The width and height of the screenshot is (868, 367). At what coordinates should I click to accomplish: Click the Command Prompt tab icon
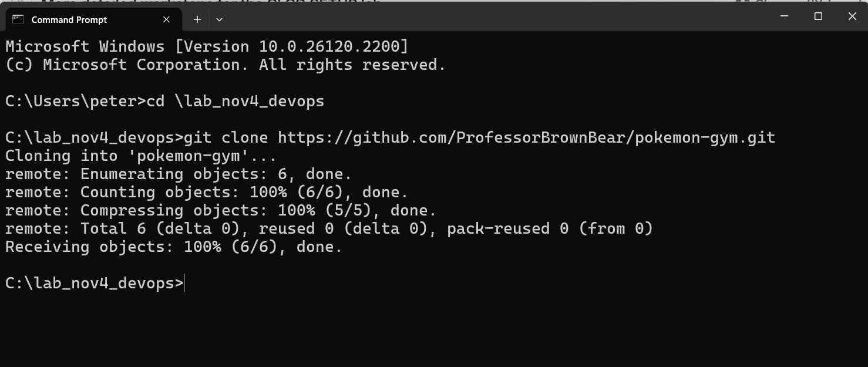(x=18, y=19)
